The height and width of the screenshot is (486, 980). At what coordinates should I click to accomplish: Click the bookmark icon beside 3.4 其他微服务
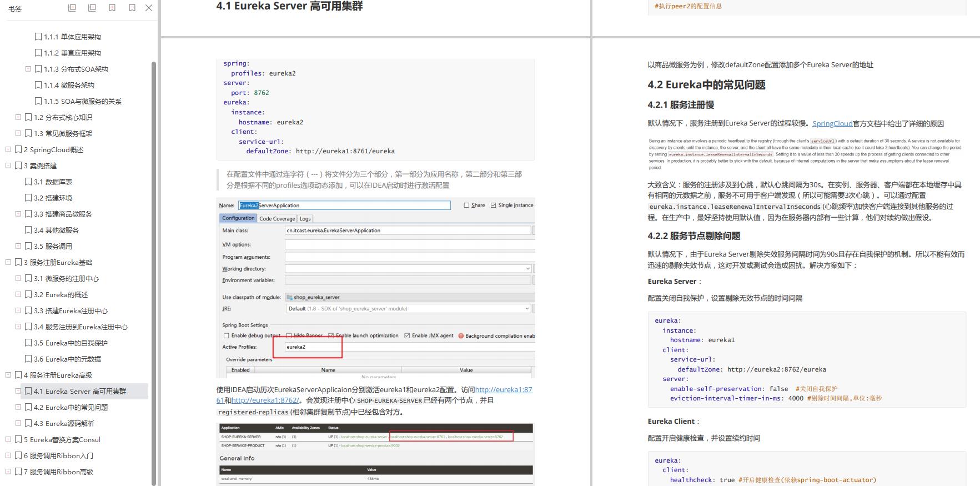pyautogui.click(x=28, y=230)
